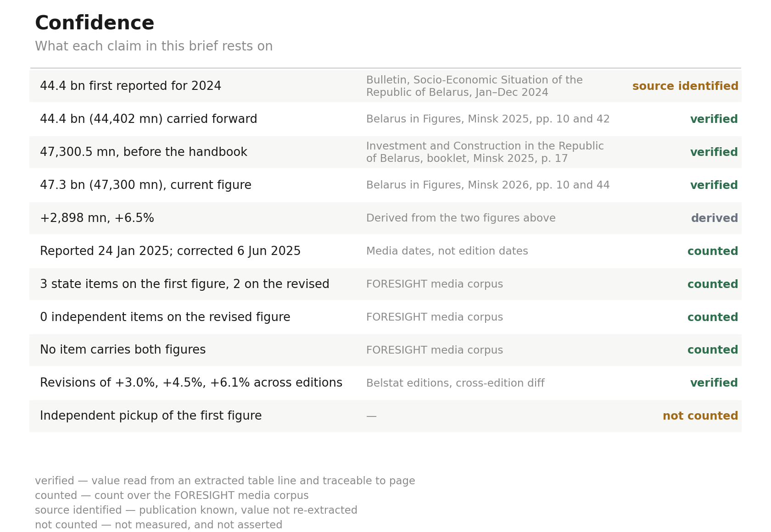Click 'Belarus in Figures, Minsk 2025' source
771x532 pixels.
pos(488,119)
